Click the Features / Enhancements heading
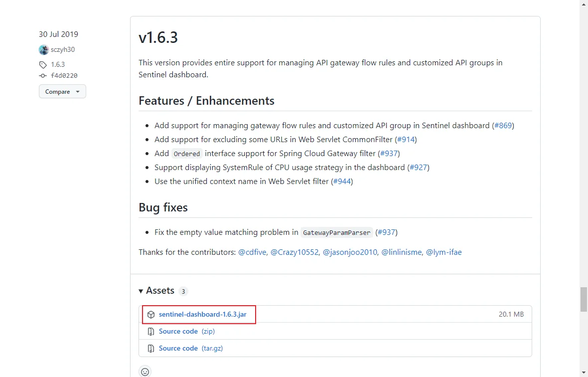The image size is (588, 377). click(x=206, y=101)
